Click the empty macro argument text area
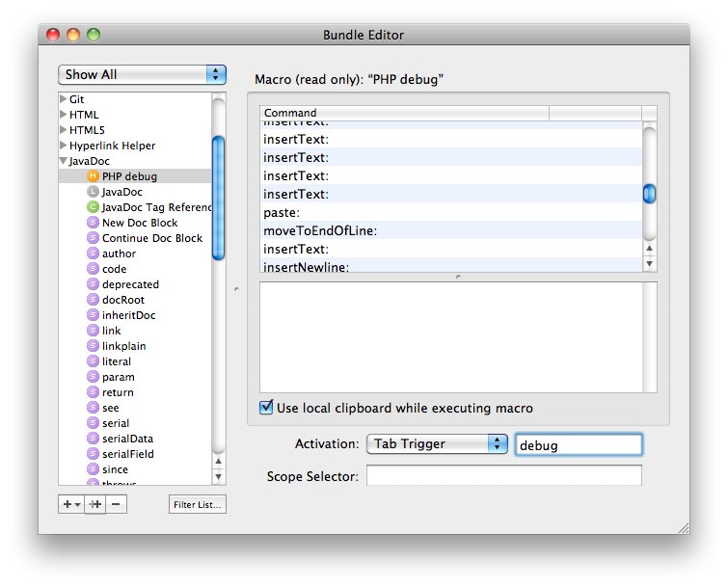Screen dimensions: 728x587 point(451,337)
